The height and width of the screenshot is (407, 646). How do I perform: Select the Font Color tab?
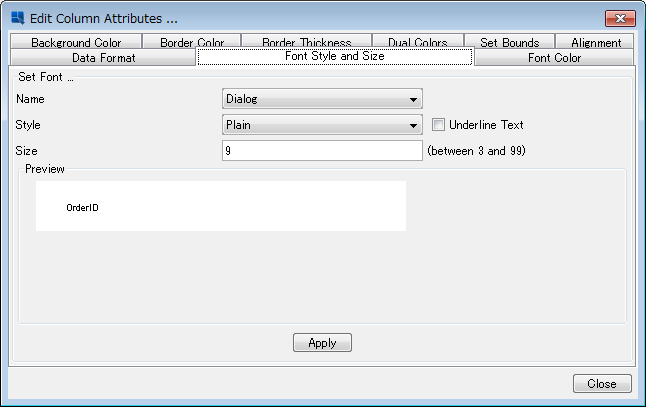coord(554,57)
